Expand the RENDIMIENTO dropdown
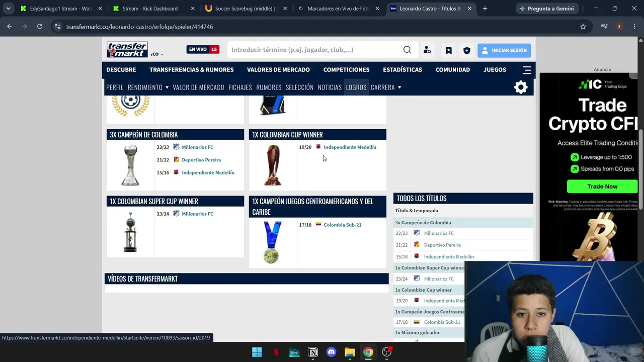644x362 pixels. (x=148, y=87)
